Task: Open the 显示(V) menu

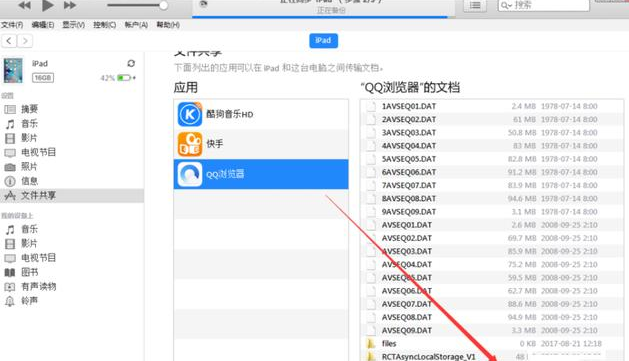Action: [73, 25]
